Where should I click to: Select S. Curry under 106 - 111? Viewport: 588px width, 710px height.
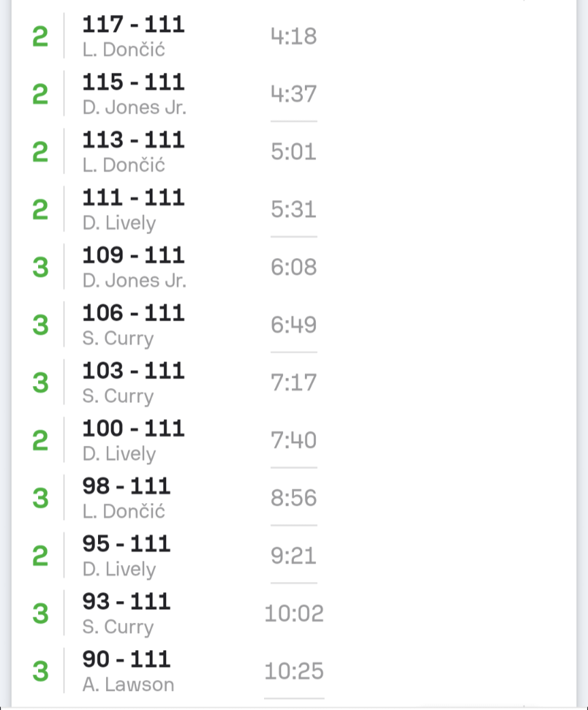click(118, 339)
